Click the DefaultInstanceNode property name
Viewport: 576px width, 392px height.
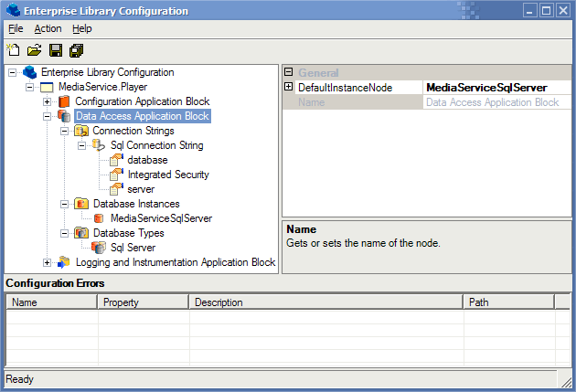pos(345,88)
